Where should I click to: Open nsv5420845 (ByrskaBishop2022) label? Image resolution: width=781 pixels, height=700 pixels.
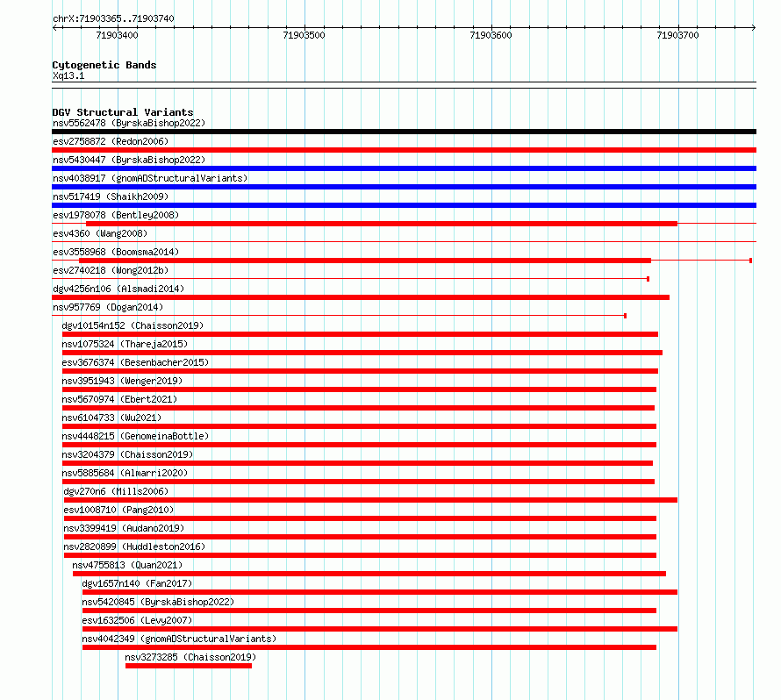pyautogui.click(x=158, y=602)
